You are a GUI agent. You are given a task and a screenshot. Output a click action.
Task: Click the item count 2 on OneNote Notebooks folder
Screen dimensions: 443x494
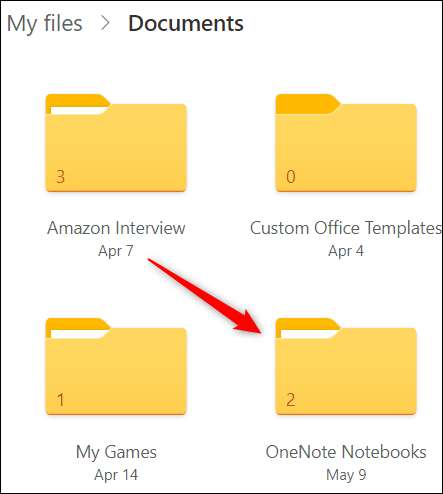click(x=291, y=400)
